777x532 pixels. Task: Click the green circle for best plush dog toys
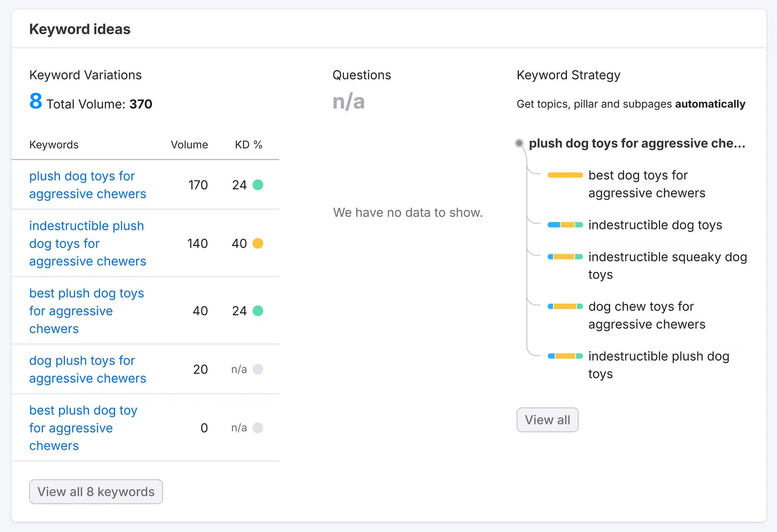click(258, 311)
